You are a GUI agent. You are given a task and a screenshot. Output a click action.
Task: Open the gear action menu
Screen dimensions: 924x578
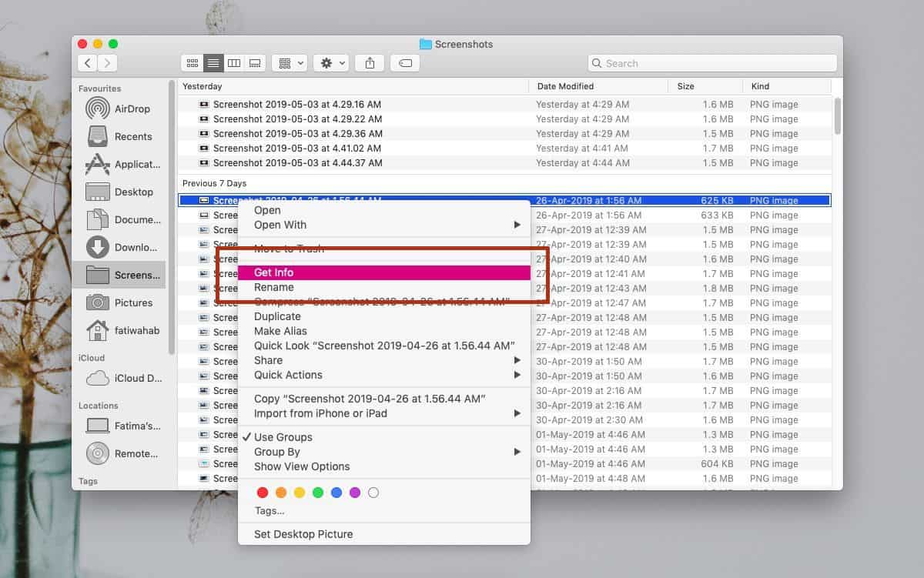pyautogui.click(x=332, y=63)
